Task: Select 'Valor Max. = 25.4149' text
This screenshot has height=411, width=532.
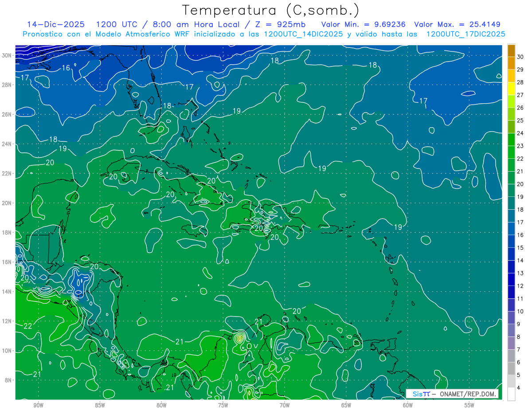Action: point(458,24)
